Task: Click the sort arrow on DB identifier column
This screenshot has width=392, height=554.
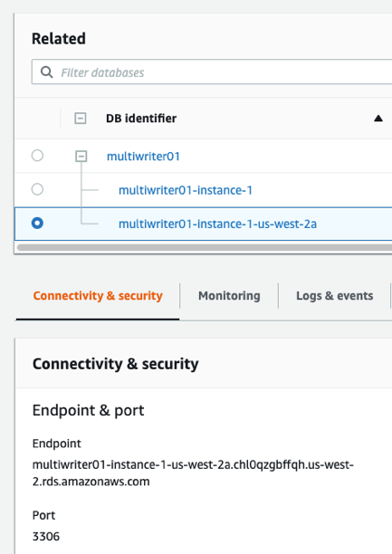Action: (378, 119)
